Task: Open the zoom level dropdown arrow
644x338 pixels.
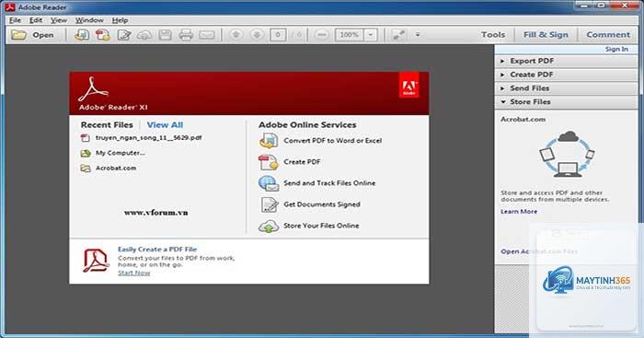Action: point(371,35)
